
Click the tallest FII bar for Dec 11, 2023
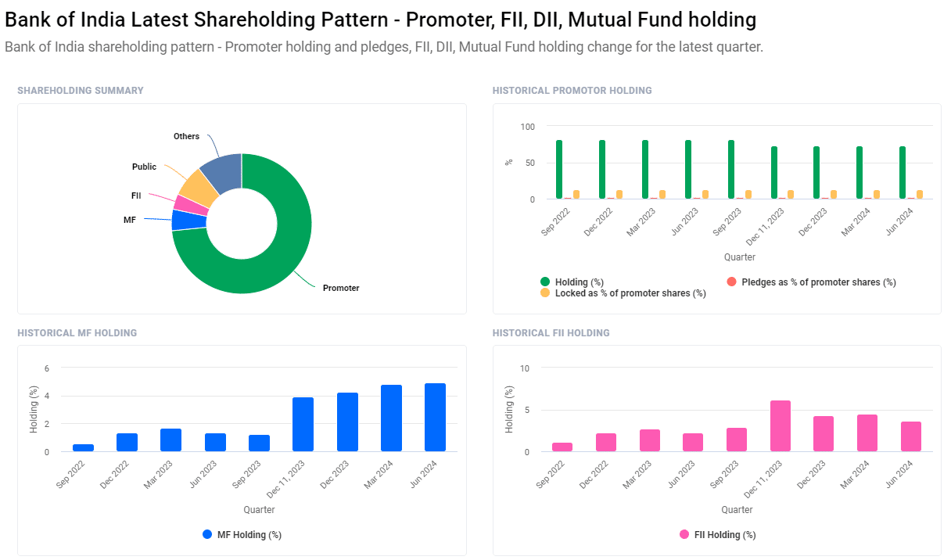(x=780, y=425)
